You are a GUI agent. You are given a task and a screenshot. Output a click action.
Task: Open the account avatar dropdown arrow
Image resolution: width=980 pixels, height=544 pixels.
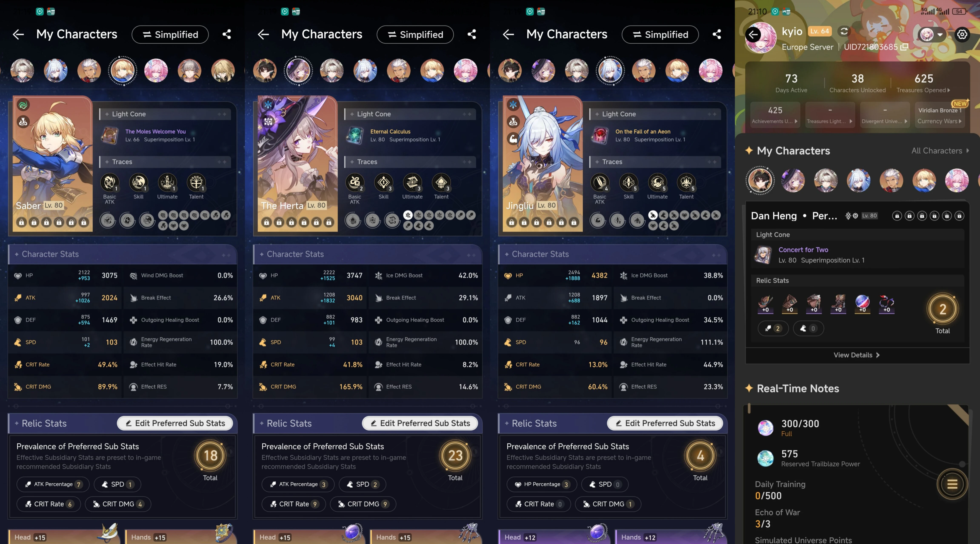tap(940, 35)
